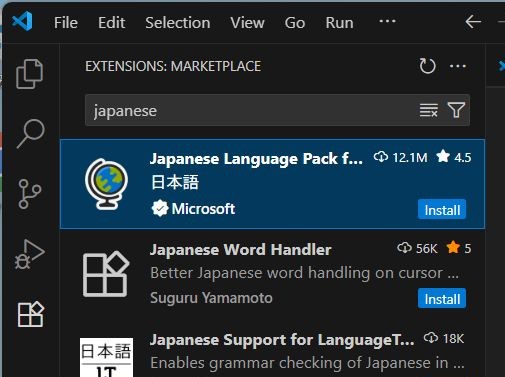Click the 12.1M download count
Viewport: 505px width, 377px height.
(400, 157)
